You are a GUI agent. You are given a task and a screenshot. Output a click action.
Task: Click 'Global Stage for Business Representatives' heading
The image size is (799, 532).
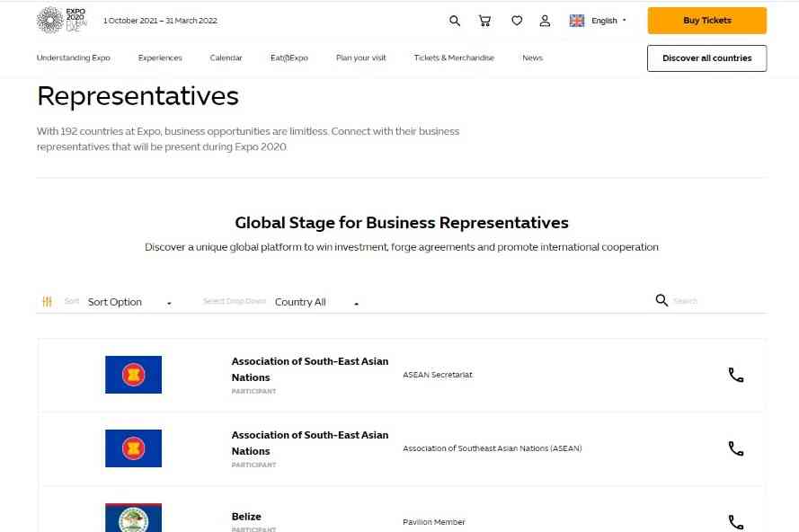pos(402,223)
